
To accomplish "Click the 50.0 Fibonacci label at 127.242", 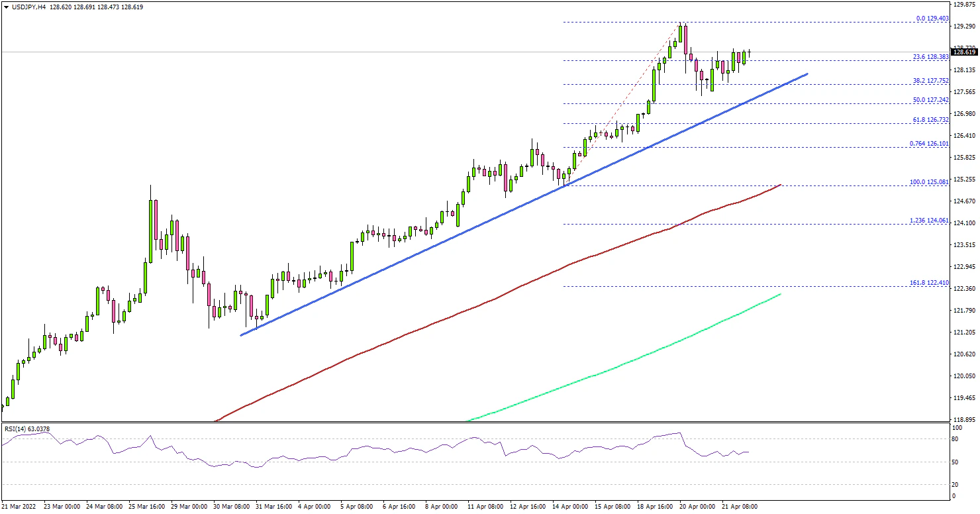I will tap(930, 100).
